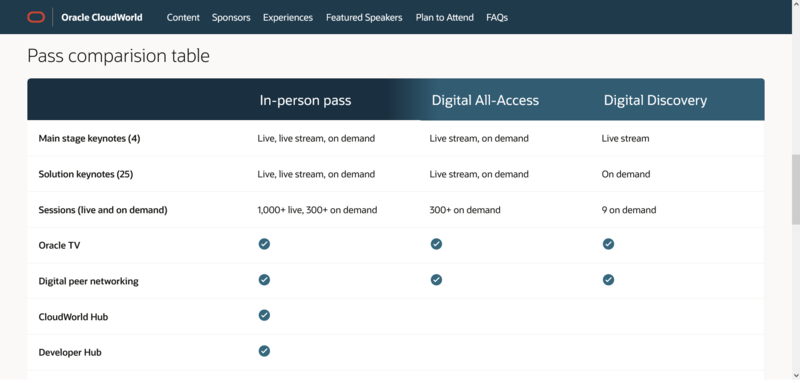Click the 1,000+ live, 300+ on demand cell
This screenshot has height=383, width=800.
[317, 210]
